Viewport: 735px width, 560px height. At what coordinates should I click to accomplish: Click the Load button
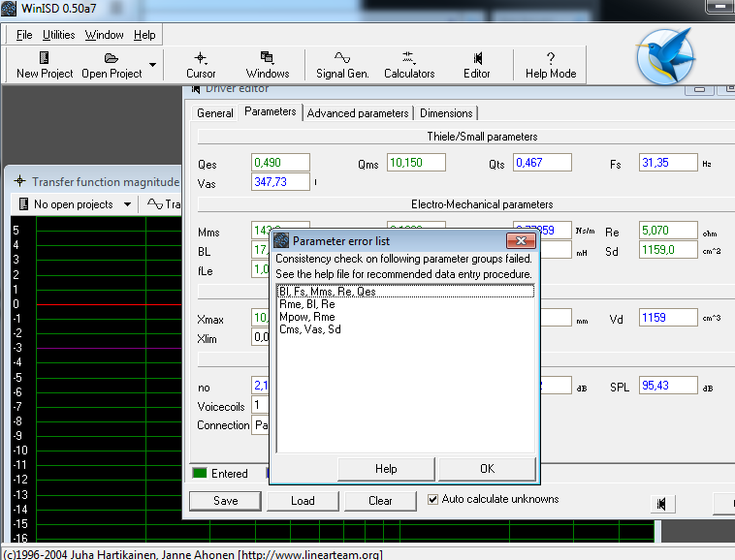pos(303,501)
